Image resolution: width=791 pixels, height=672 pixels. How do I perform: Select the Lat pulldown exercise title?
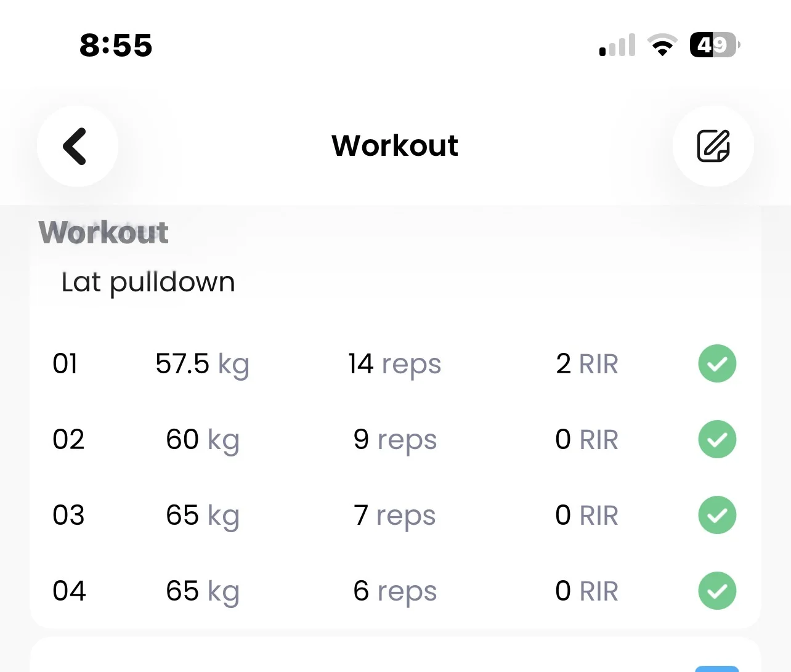point(148,283)
